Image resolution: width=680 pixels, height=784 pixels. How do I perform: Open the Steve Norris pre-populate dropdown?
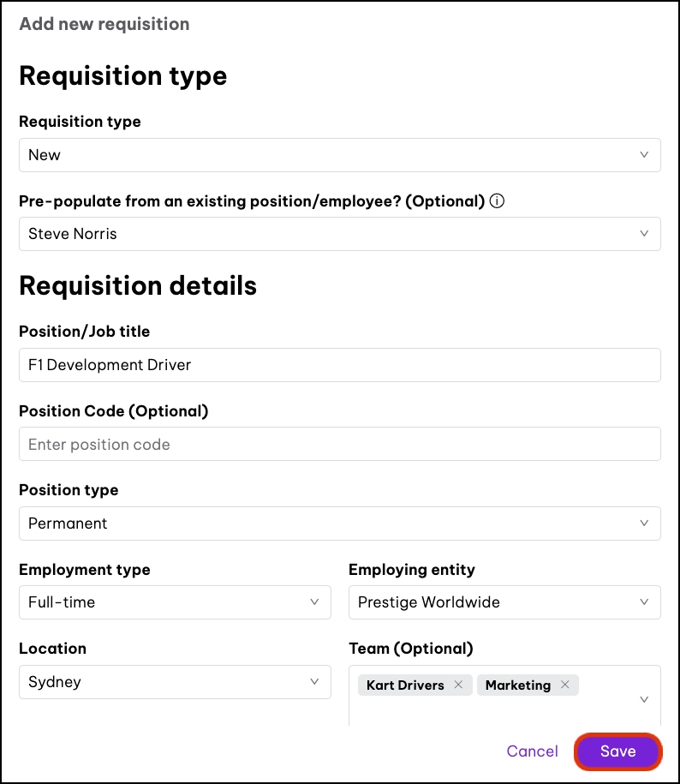339,234
